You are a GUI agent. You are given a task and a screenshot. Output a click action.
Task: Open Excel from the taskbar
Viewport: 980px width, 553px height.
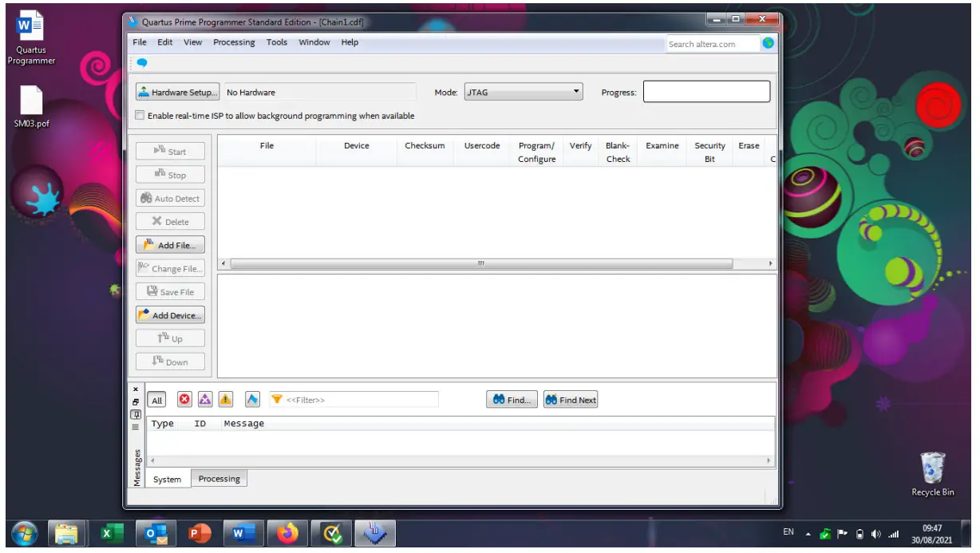111,533
